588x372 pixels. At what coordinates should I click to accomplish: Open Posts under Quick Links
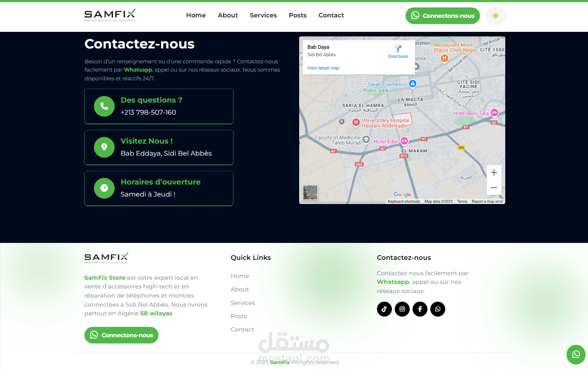[x=239, y=316]
